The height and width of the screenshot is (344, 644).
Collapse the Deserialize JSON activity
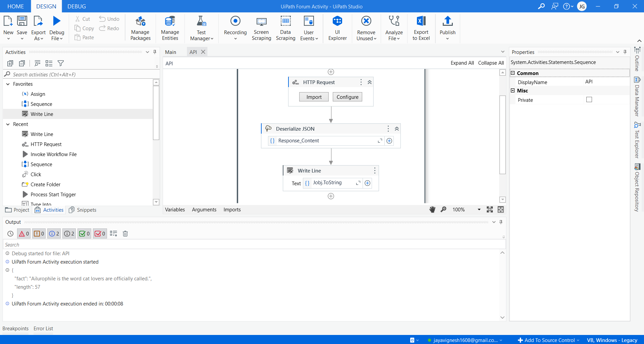tap(397, 129)
